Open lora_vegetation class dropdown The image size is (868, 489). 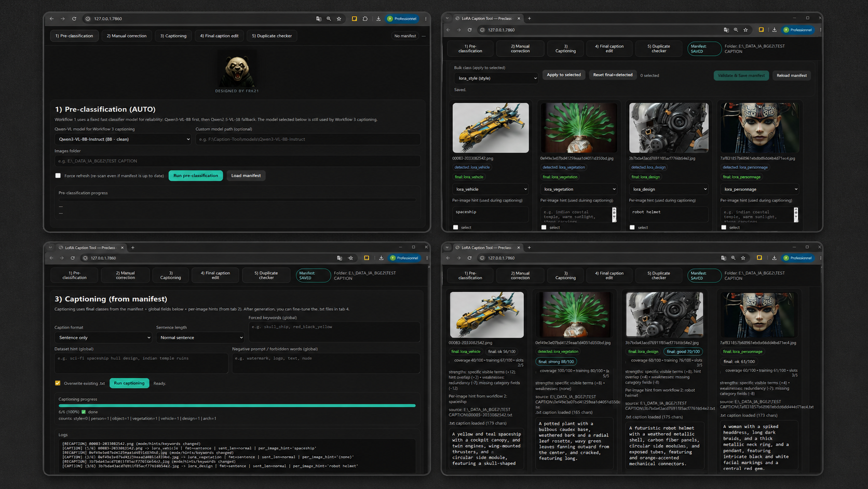(x=579, y=189)
